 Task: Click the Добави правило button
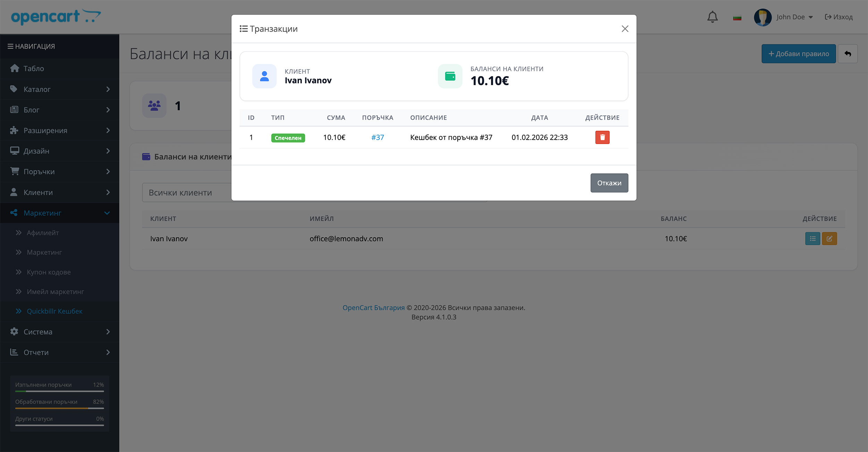coord(798,54)
